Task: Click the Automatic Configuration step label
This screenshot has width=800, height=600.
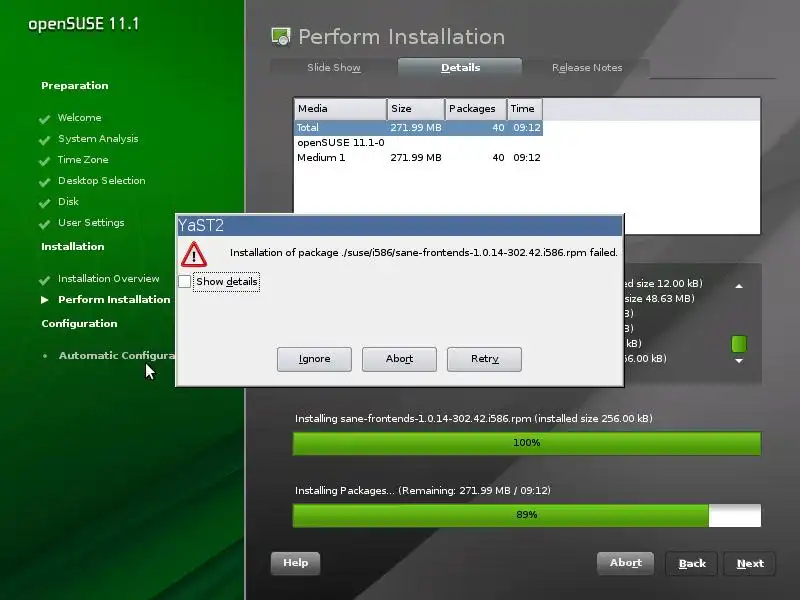Action: point(117,356)
